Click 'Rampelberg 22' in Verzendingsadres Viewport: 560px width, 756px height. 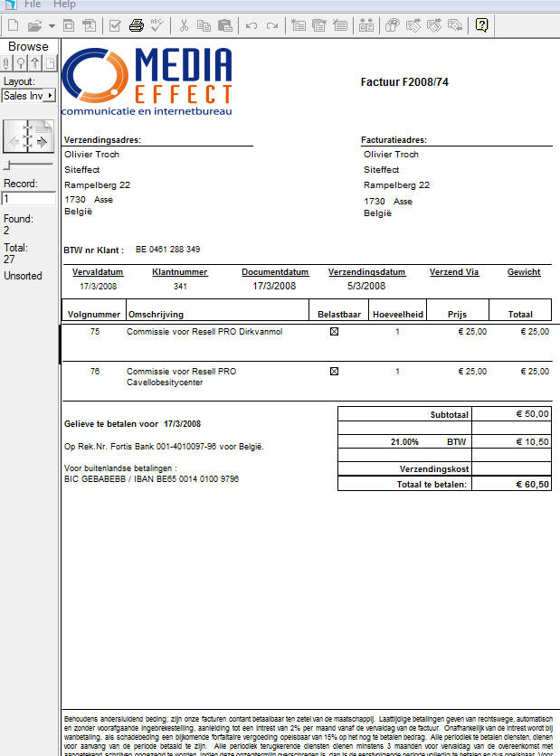click(x=98, y=185)
